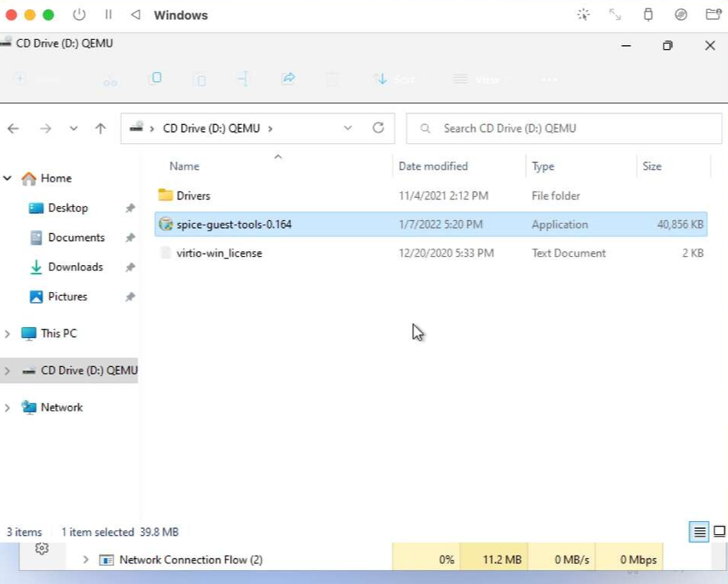The image size is (728, 584).
Task: Click the capture mouse cursor icon
Action: (x=584, y=15)
